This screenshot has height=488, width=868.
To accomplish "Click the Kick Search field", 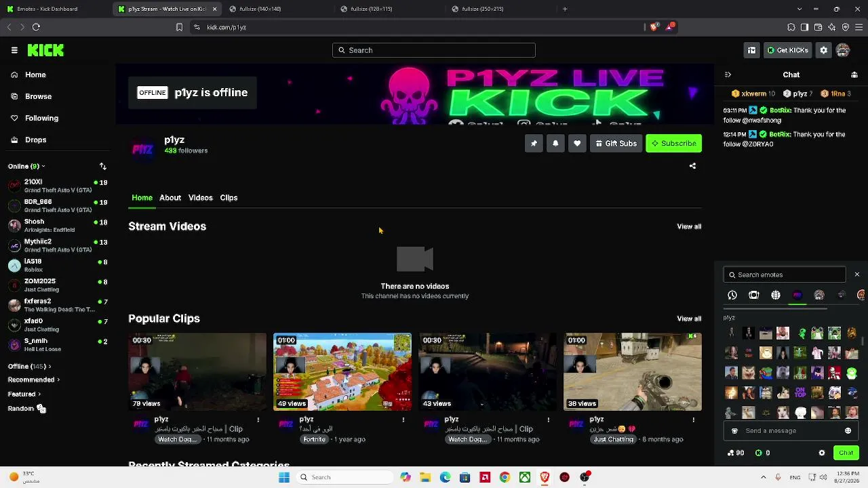I will coord(434,50).
